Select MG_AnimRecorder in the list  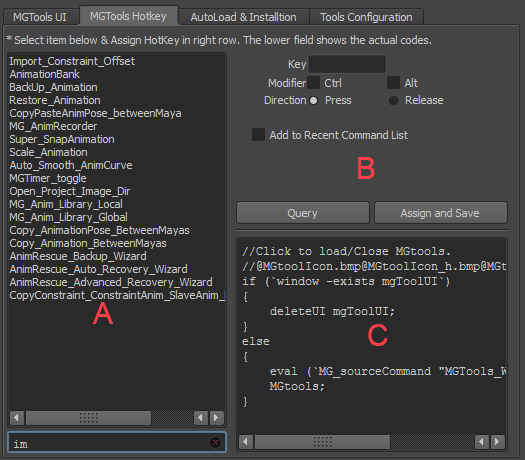(x=53, y=127)
